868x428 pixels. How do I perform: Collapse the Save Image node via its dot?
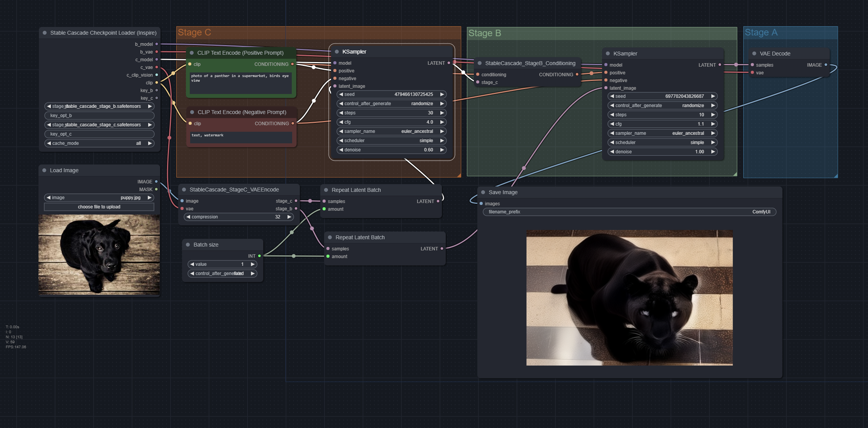click(483, 192)
